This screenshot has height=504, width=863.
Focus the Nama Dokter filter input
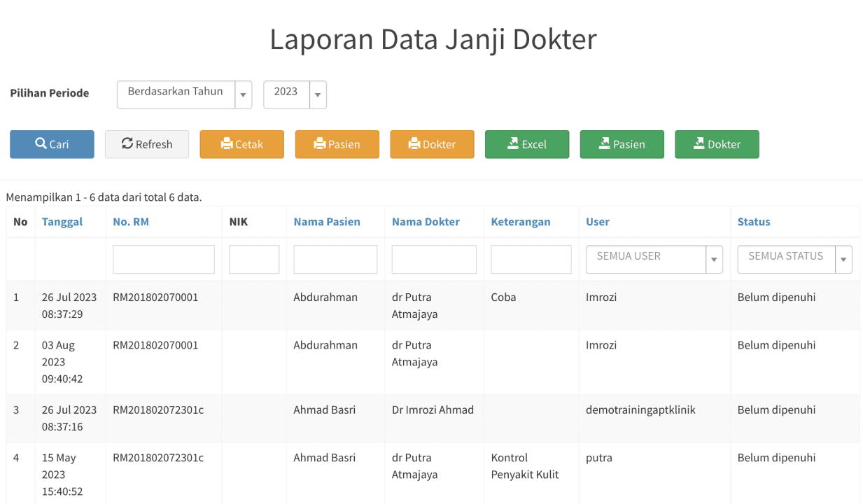click(x=434, y=259)
